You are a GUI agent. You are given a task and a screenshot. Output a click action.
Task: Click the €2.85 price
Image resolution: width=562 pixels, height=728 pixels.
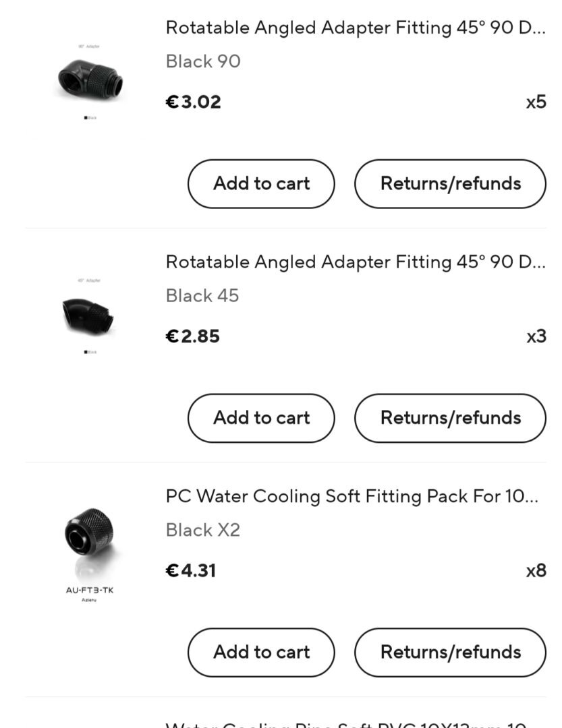(x=193, y=336)
